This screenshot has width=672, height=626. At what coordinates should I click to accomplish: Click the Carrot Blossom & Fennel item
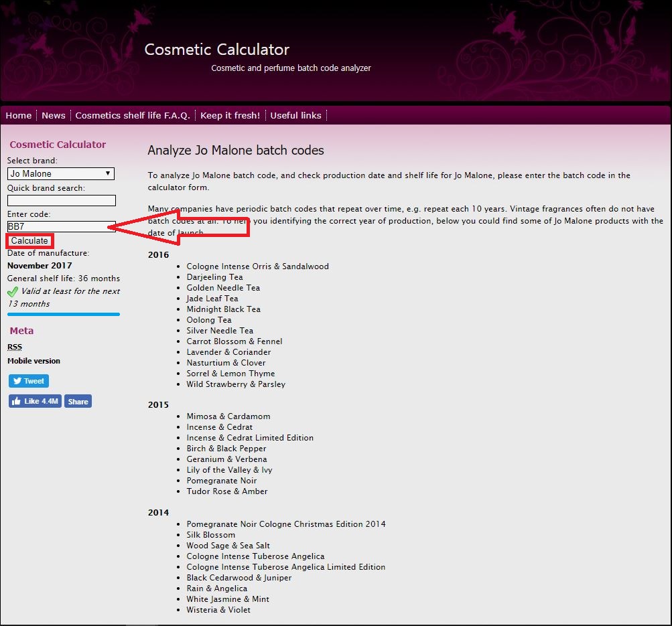point(234,341)
